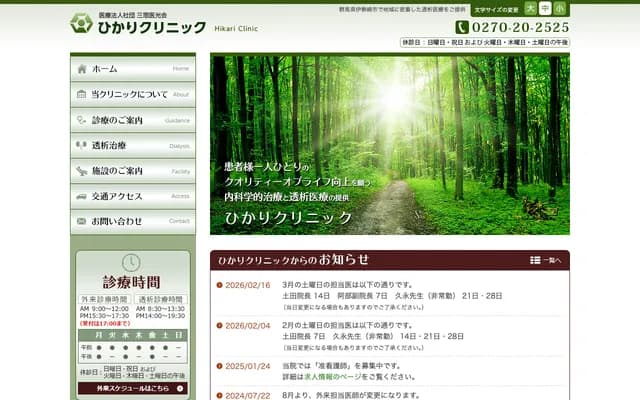This screenshot has width=640, height=400.
Task: Click the bed icon next to 施設のご案内
Action: tap(82, 171)
